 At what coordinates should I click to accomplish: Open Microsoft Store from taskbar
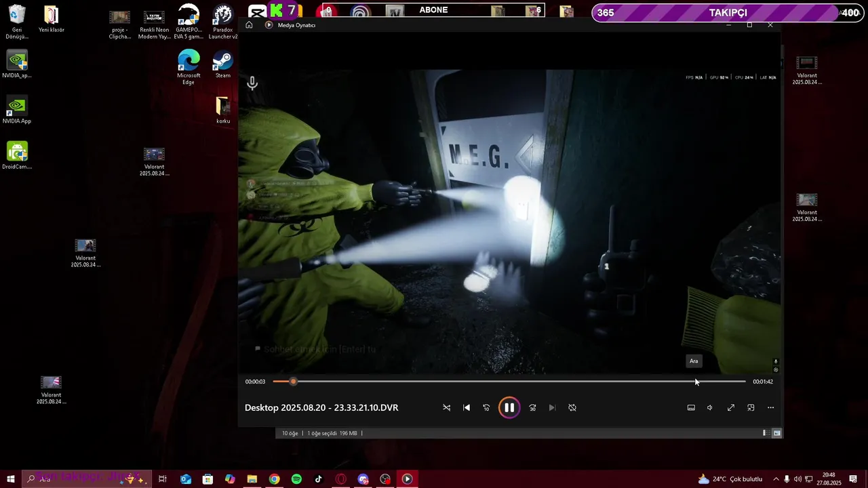pos(208,479)
